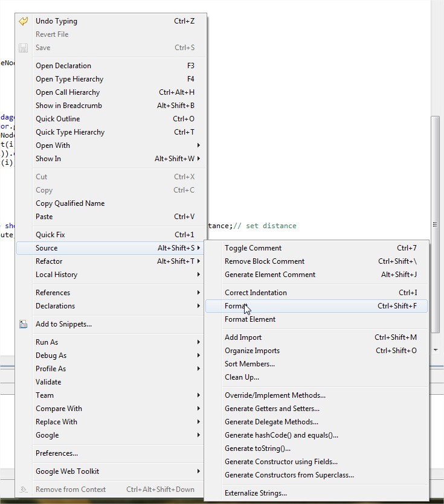The width and height of the screenshot is (444, 504).
Task: Click the Add to Snippets icon
Action: 24,324
